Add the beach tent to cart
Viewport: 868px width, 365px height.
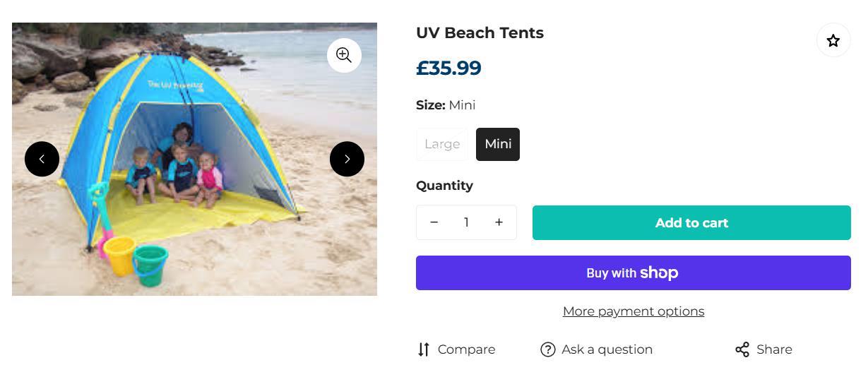691,223
